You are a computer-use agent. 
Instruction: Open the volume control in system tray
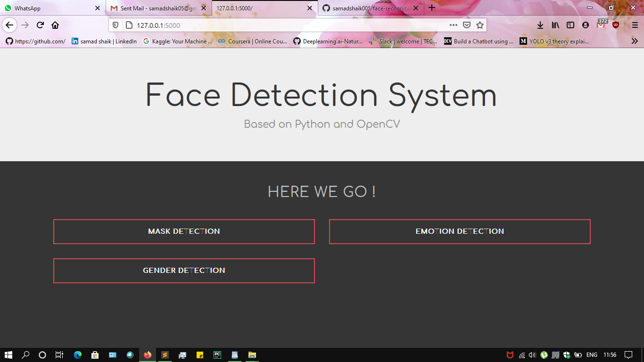click(x=532, y=355)
